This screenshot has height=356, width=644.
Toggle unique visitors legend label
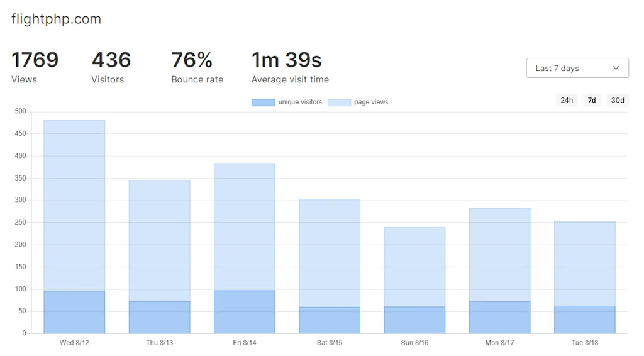point(300,103)
